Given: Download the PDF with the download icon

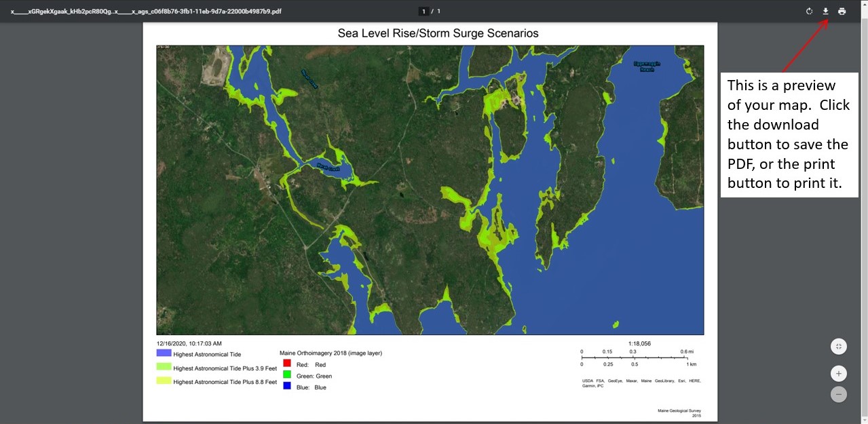Looking at the screenshot, I should 826,12.
